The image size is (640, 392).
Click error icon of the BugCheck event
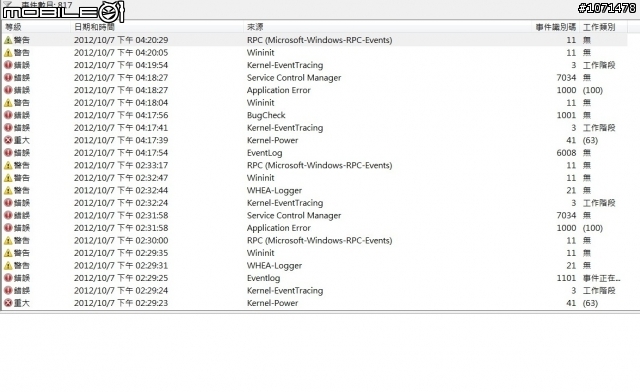pyautogui.click(x=8, y=115)
